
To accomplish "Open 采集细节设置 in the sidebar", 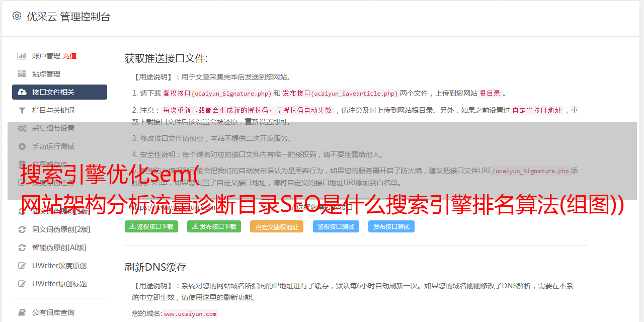I will [x=53, y=128].
